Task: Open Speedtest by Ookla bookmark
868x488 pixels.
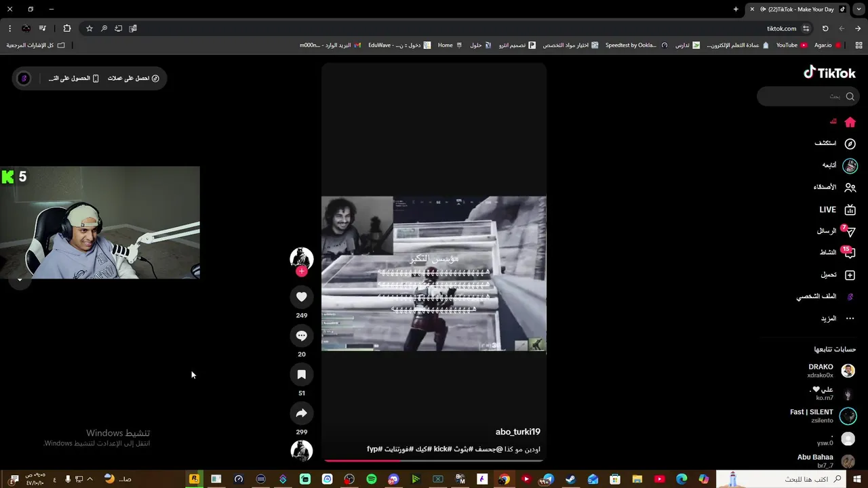Action: coord(635,45)
